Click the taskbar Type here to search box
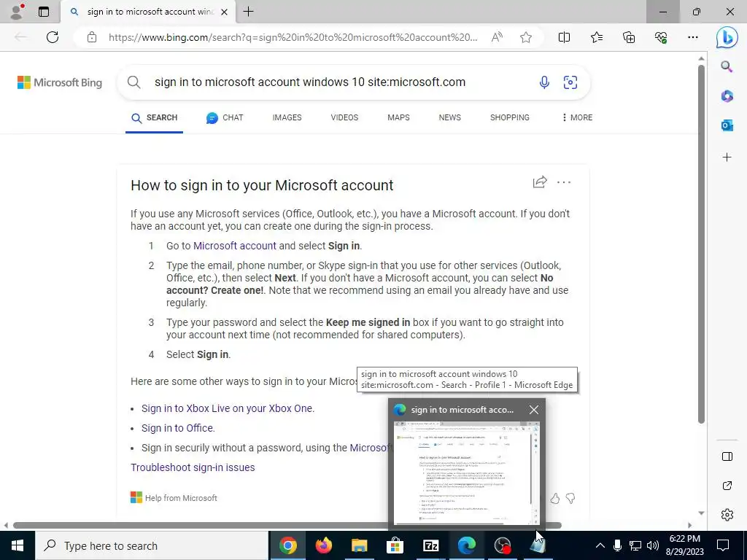This screenshot has height=560, width=747. (x=152, y=545)
